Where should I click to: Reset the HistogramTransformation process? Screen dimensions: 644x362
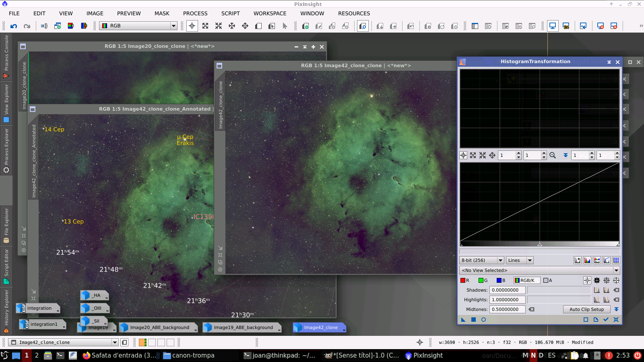click(x=616, y=320)
